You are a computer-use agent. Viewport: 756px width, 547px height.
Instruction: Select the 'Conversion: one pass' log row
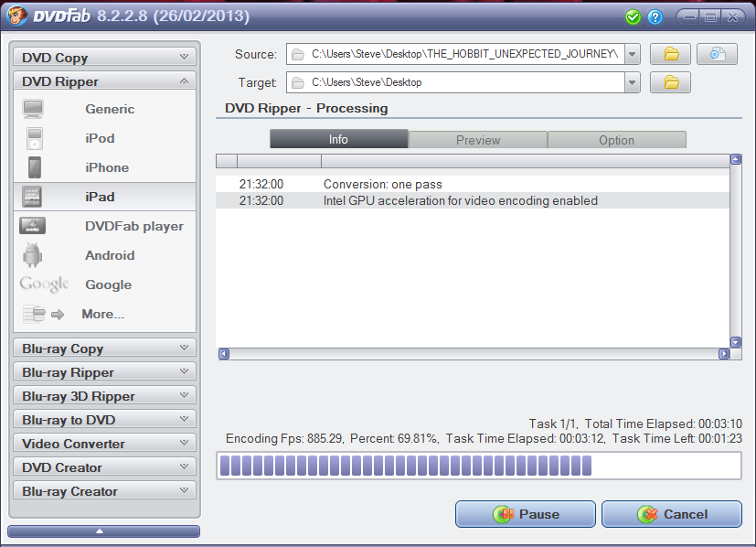tap(473, 184)
